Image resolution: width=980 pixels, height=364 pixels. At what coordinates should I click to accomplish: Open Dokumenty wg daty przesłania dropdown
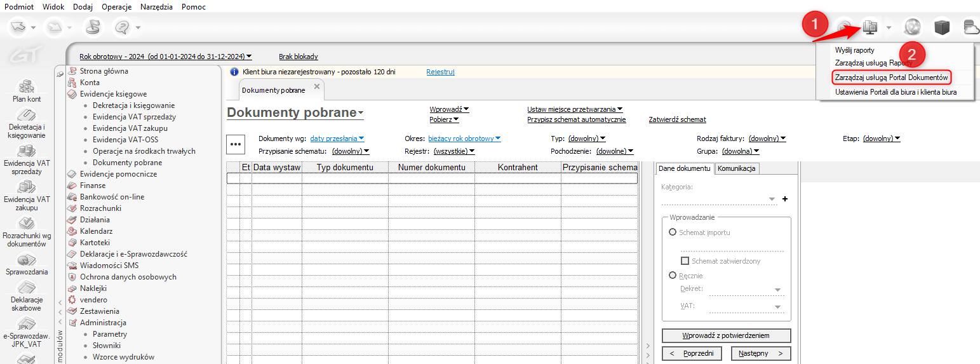tap(337, 138)
